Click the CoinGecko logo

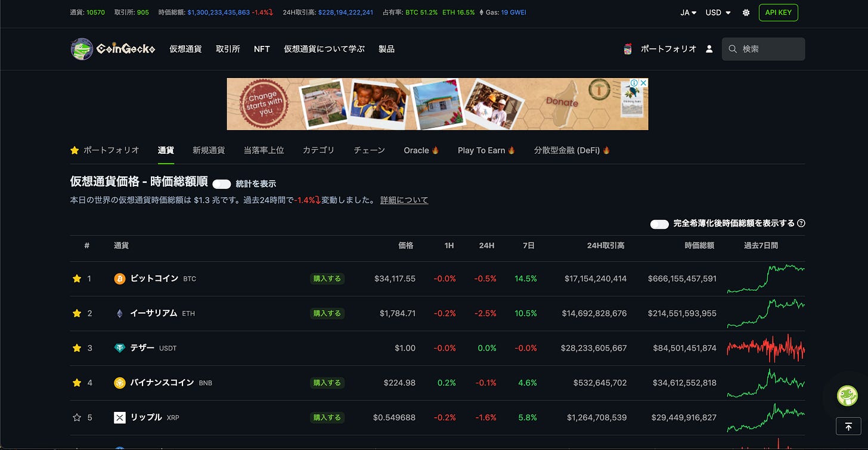[113, 49]
